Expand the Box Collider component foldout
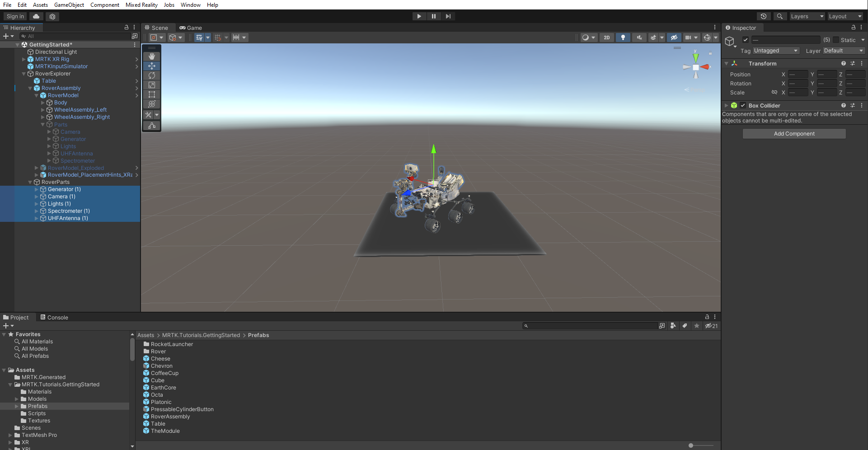The height and width of the screenshot is (450, 868). click(x=726, y=106)
